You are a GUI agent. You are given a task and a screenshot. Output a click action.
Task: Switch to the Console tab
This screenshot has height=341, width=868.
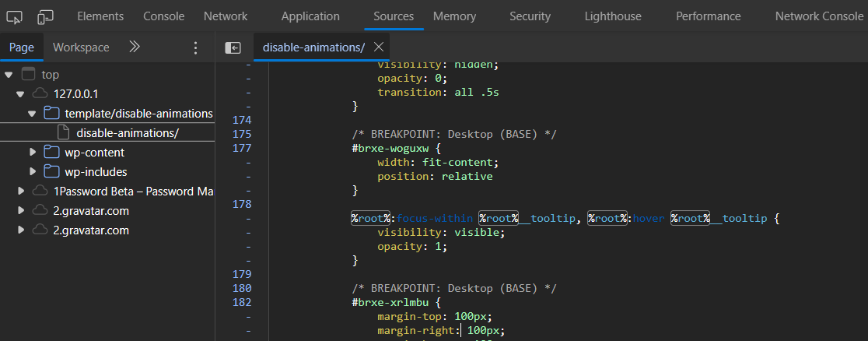coord(164,16)
